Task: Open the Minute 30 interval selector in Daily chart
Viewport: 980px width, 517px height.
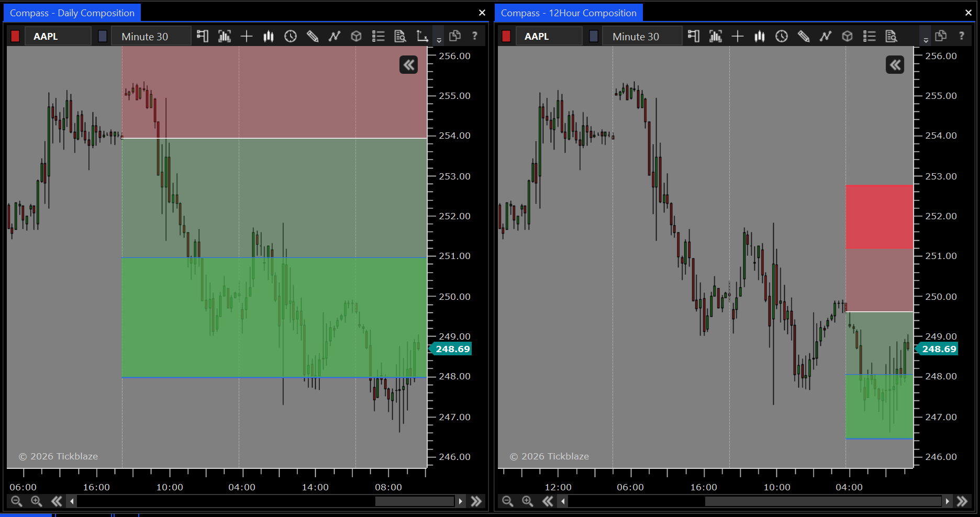Action: point(151,36)
